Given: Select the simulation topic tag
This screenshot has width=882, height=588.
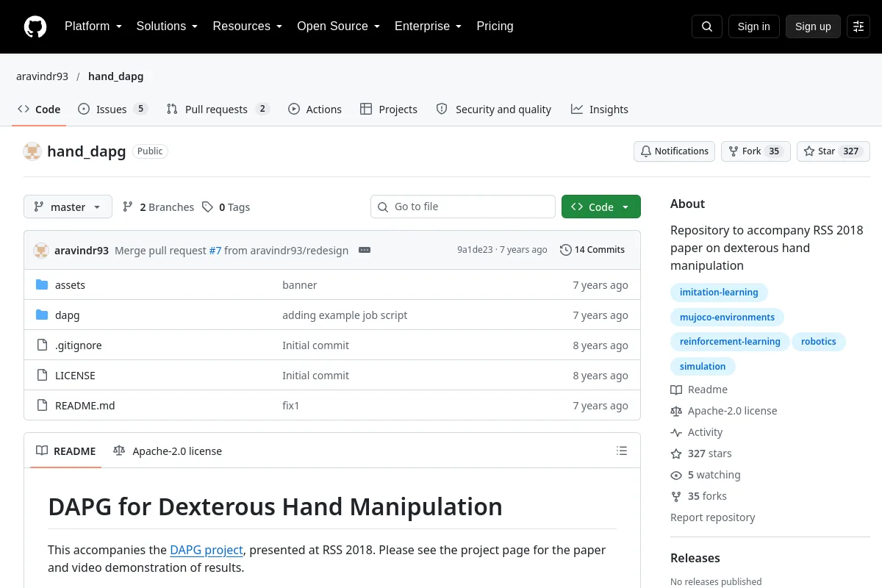Looking at the screenshot, I should (x=703, y=367).
